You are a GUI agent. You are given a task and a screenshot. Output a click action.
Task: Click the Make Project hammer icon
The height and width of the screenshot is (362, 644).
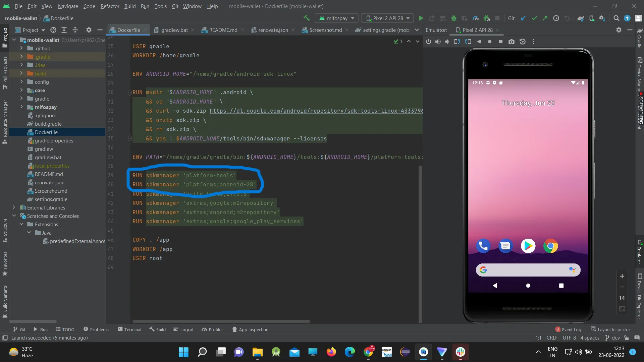(307, 18)
